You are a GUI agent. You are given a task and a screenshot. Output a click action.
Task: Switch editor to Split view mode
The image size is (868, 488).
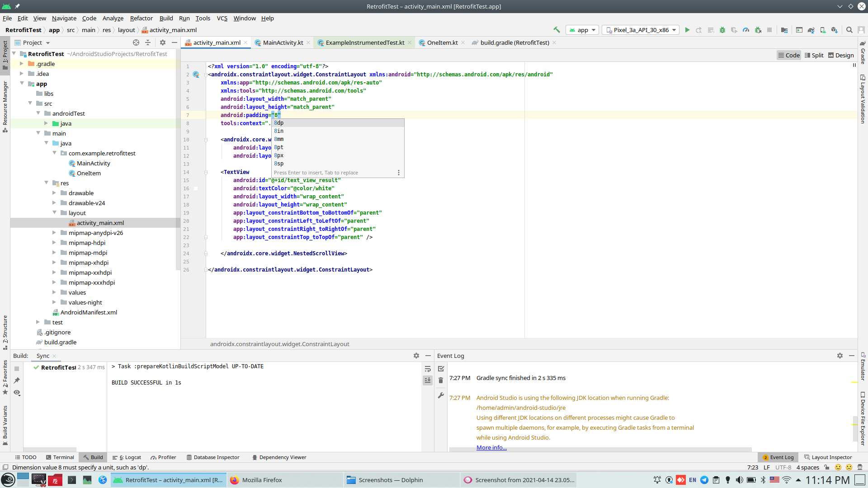[x=814, y=55]
